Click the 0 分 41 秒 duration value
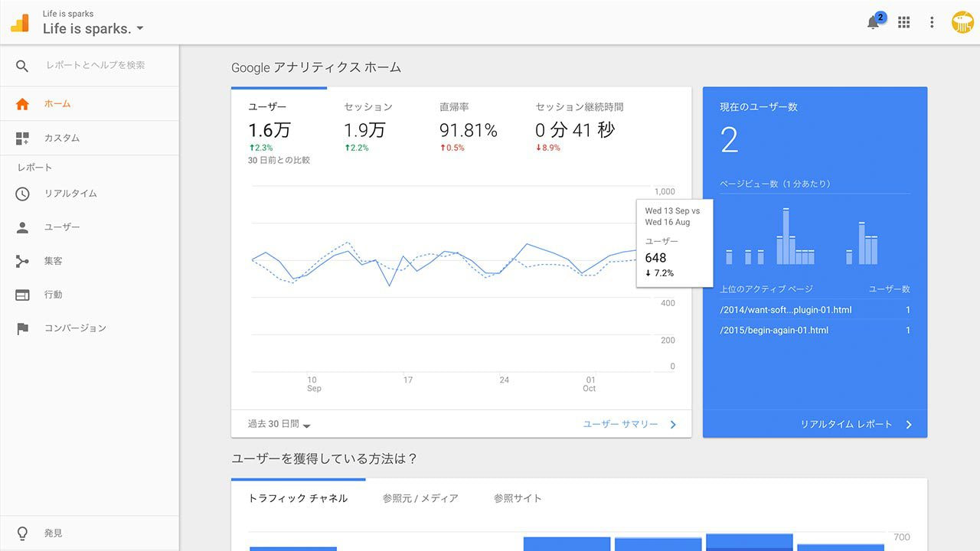This screenshot has height=551, width=980. [575, 130]
